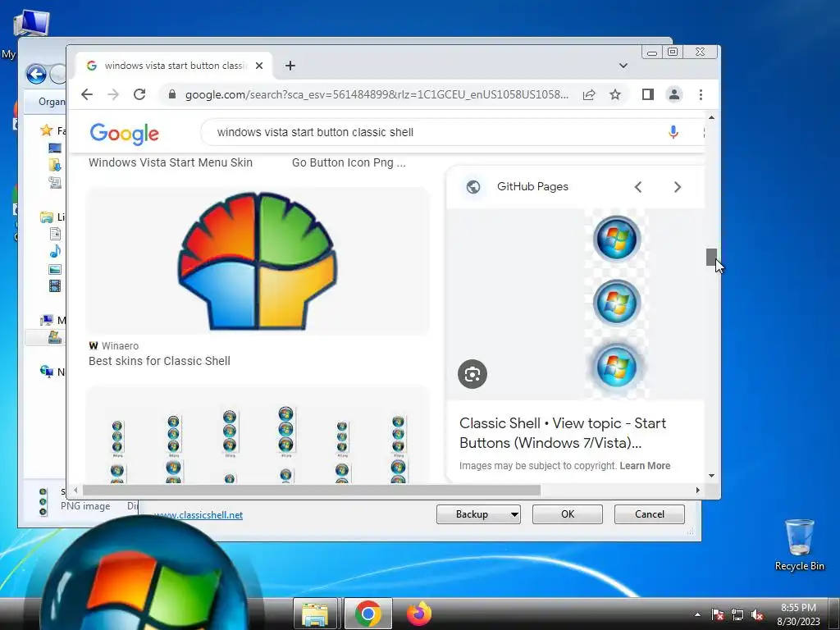Click the page scroll up arrow
This screenshot has width=840, height=630.
(x=711, y=117)
